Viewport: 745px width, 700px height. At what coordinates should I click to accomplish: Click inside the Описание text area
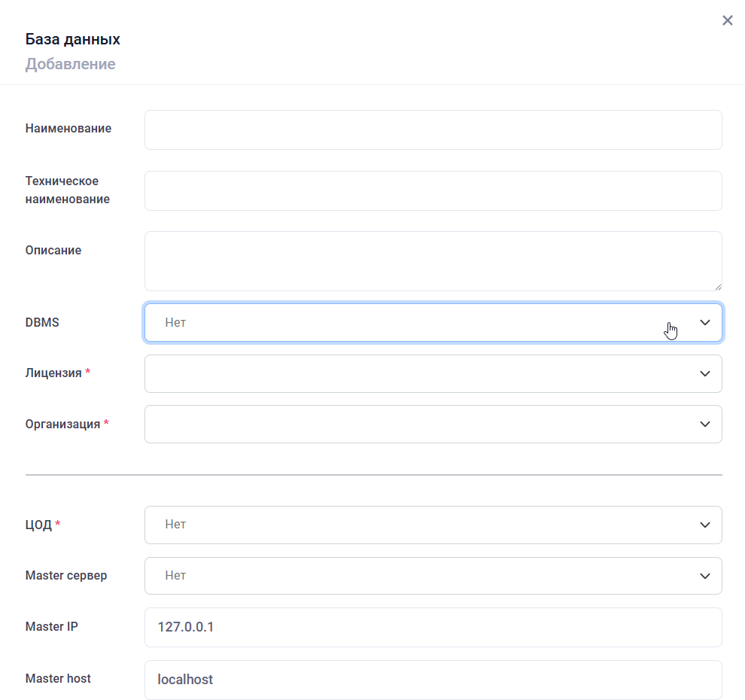pos(433,260)
